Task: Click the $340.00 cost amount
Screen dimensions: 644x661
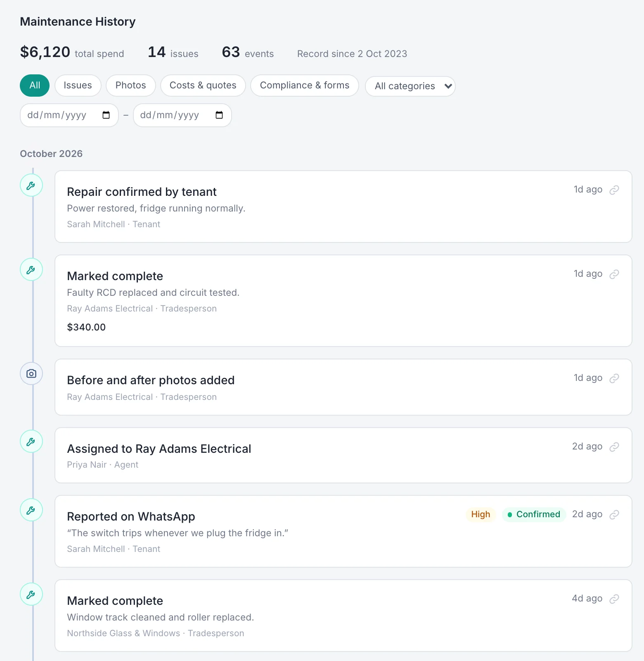Action: 86,327
